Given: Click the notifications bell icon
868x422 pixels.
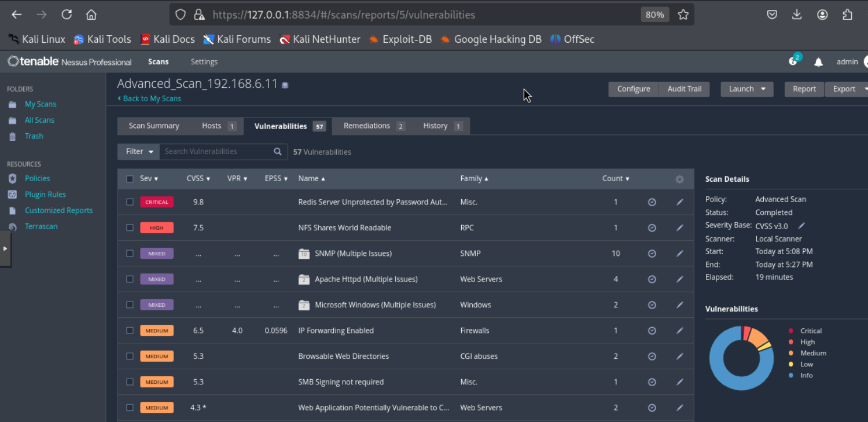Looking at the screenshot, I should pyautogui.click(x=818, y=63).
